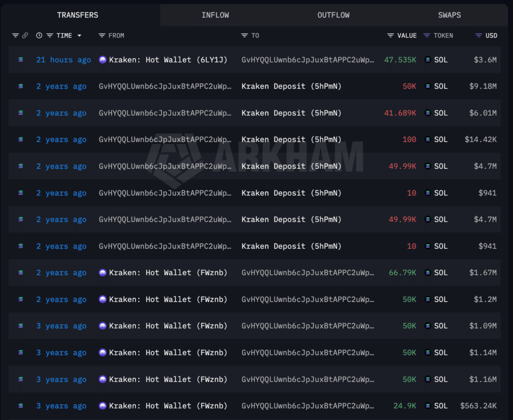Open the VALUE column filter
This screenshot has width=513, height=420.
click(390, 36)
